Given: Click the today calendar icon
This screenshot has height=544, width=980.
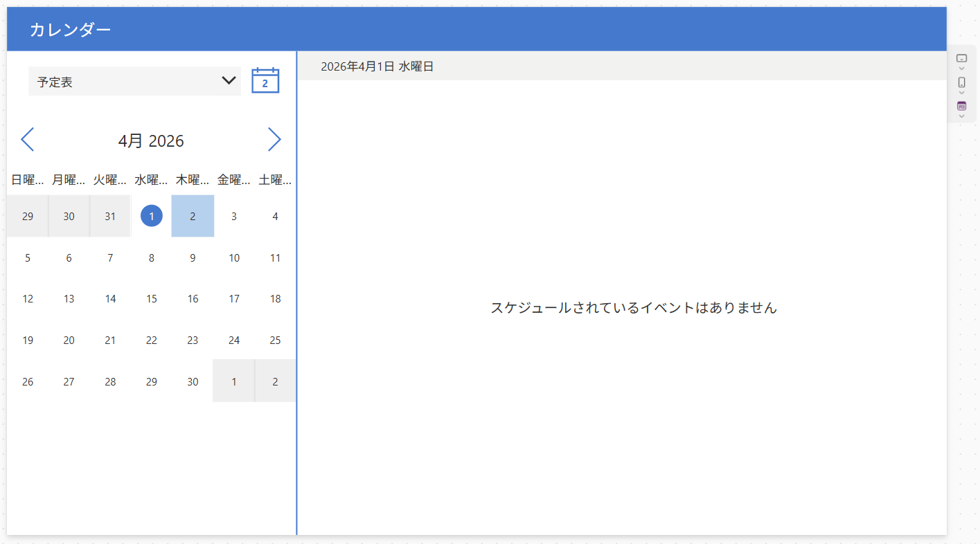Looking at the screenshot, I should [x=265, y=80].
